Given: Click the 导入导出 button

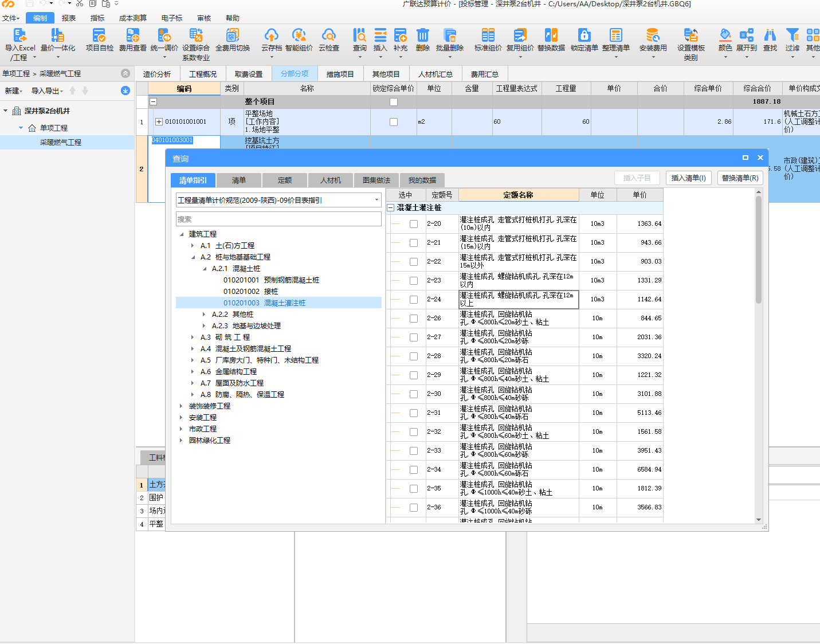Looking at the screenshot, I should click(47, 91).
